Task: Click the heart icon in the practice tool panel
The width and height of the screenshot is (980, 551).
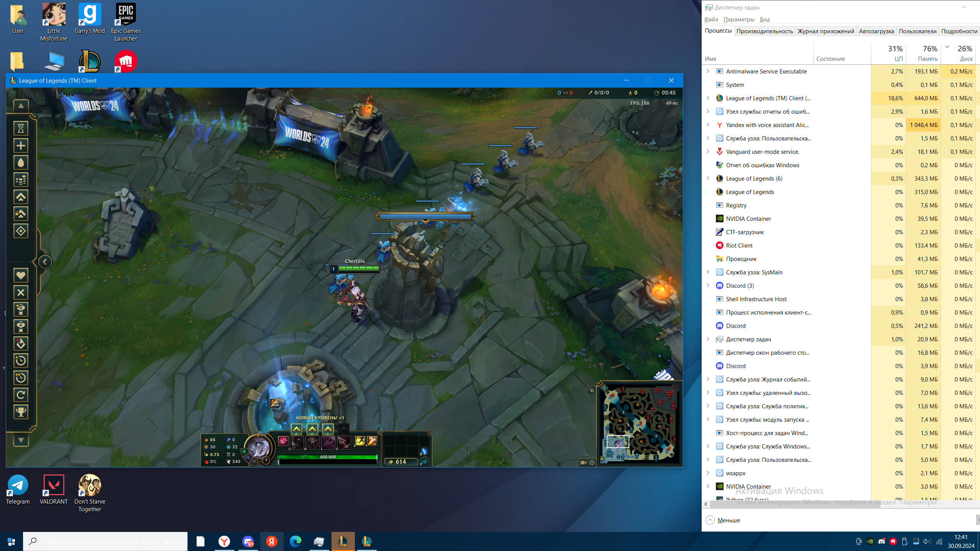Action: [21, 275]
